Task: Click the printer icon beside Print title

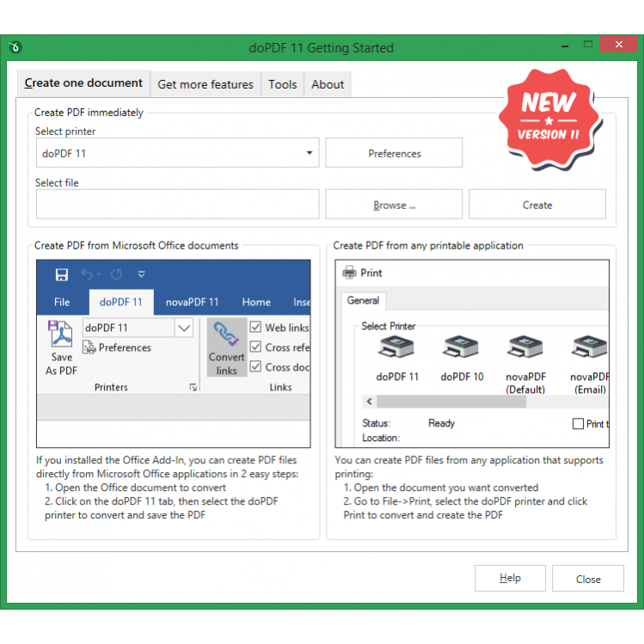Action: (x=350, y=273)
